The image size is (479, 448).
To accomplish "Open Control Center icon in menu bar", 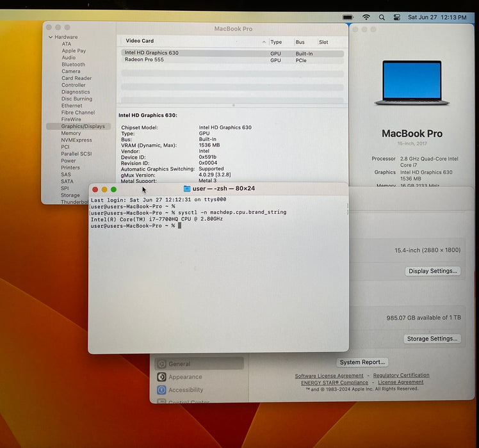I will coord(396,17).
